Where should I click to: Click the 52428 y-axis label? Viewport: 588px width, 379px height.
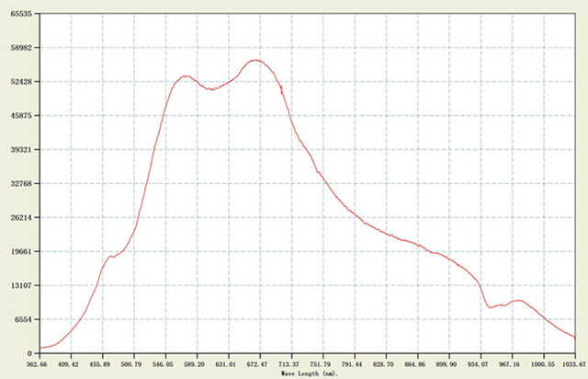tap(19, 82)
